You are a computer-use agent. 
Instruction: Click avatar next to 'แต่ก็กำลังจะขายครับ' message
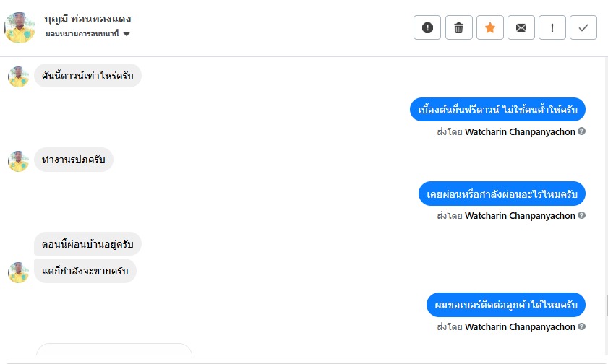(18, 272)
